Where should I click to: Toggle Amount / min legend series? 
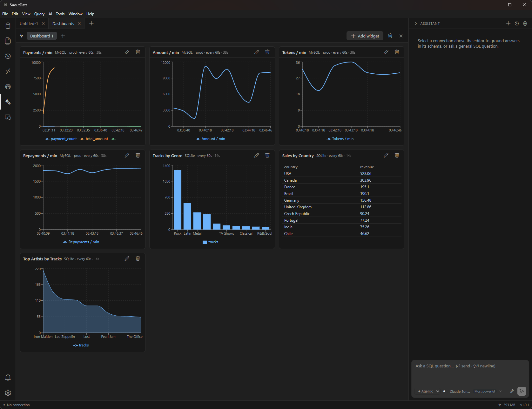tap(211, 139)
